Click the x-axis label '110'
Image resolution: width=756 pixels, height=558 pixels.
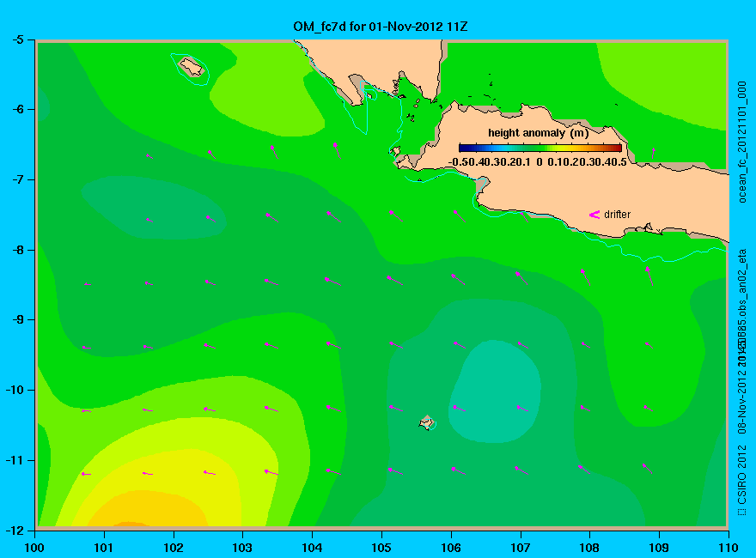click(729, 548)
